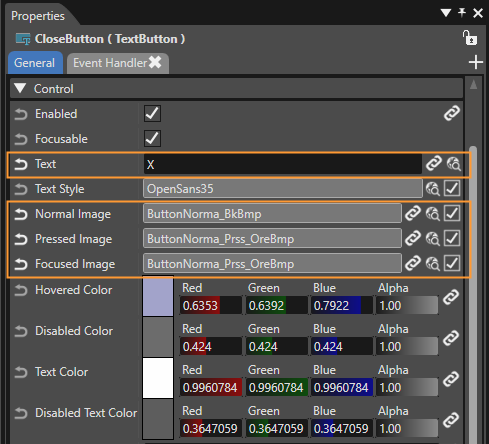The image size is (489, 444).
Task: Click the globe search icon in Text row
Action: click(x=454, y=164)
